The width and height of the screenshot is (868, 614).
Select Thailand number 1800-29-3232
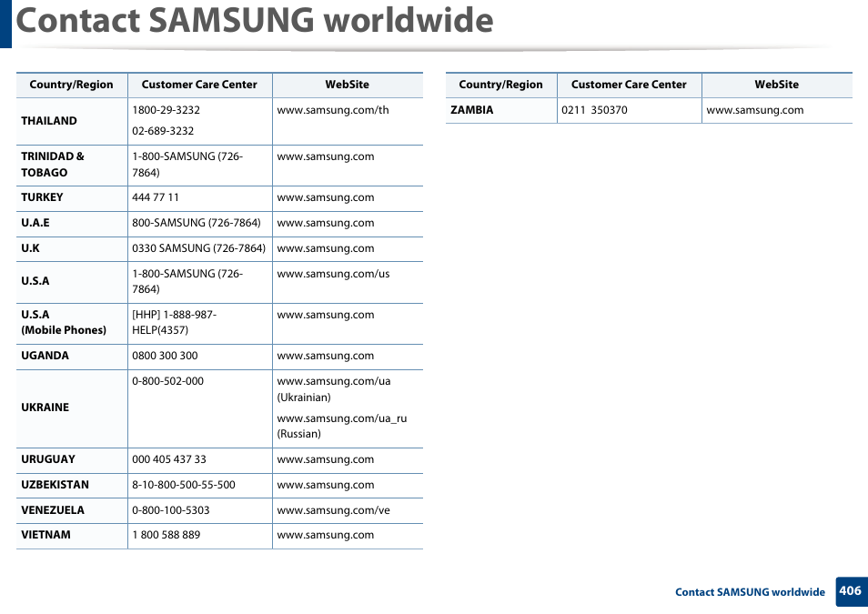[x=167, y=110]
